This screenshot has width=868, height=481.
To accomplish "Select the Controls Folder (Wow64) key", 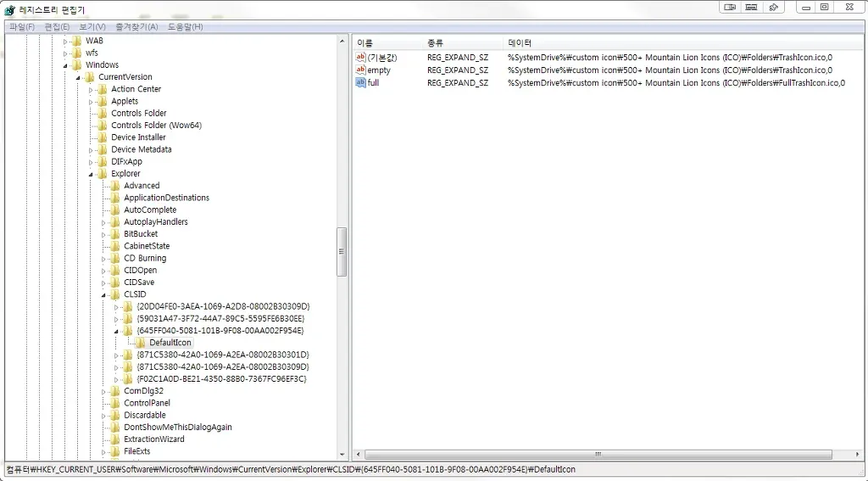I will coord(157,126).
